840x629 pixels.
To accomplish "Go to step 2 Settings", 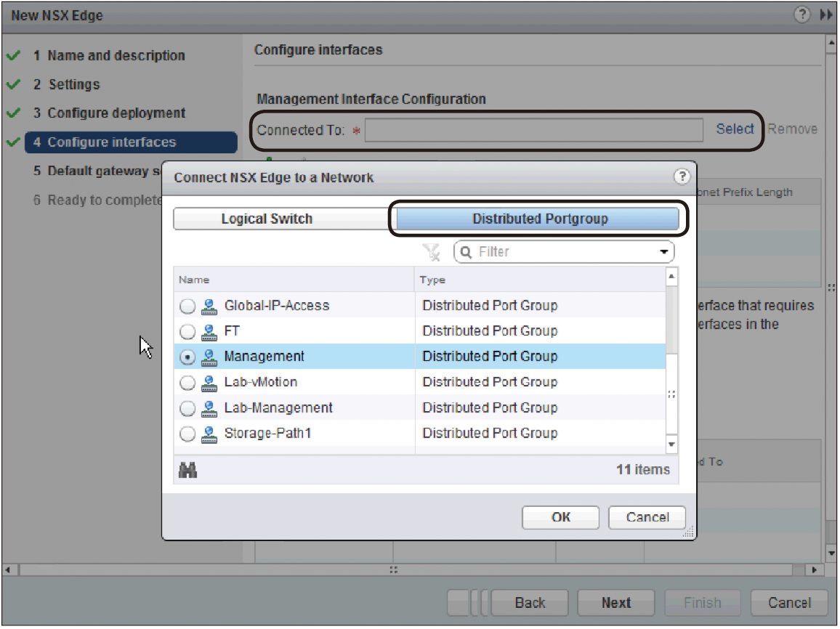I will [66, 84].
